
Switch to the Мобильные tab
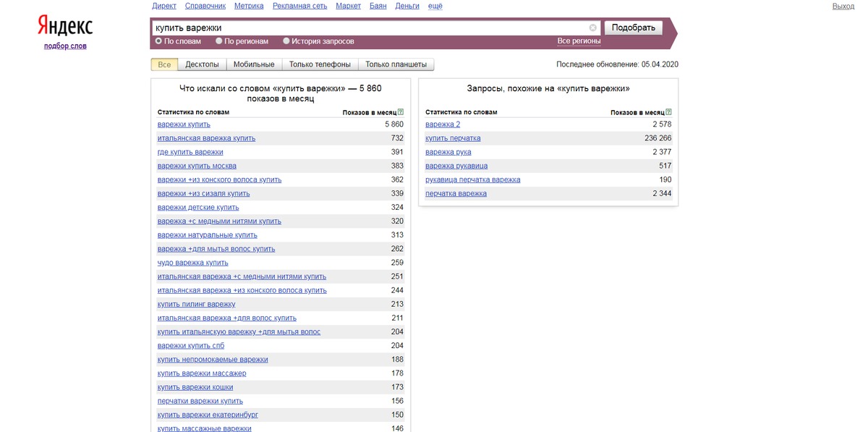[254, 64]
